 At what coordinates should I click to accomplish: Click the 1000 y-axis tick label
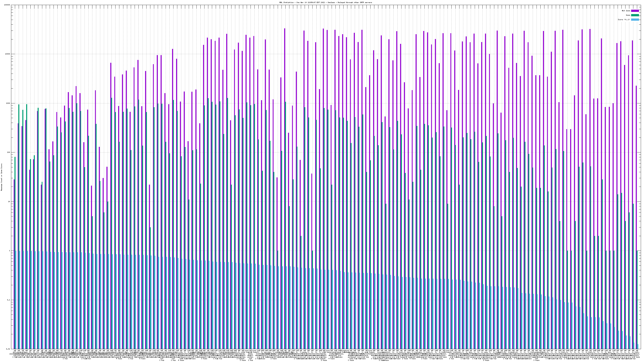click(8, 103)
